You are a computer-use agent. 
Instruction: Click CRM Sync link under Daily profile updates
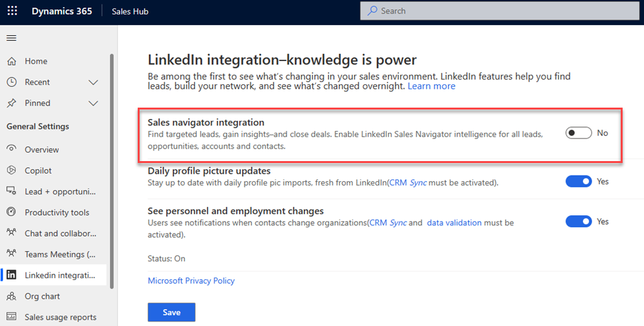coord(408,183)
